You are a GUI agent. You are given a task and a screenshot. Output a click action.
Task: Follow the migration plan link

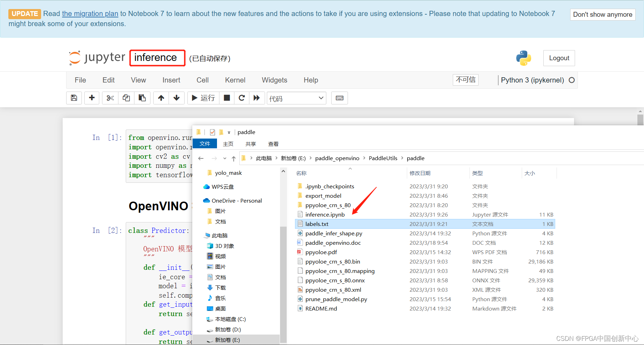(90, 14)
